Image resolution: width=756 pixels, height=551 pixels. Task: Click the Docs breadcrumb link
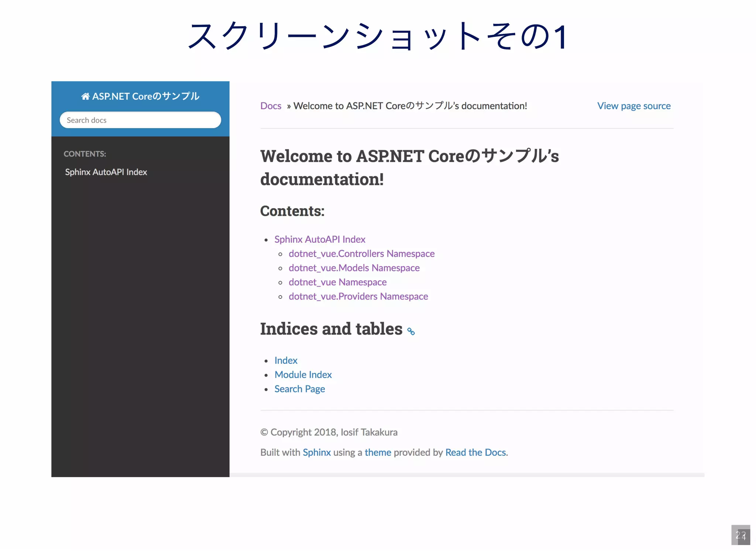[x=271, y=106]
